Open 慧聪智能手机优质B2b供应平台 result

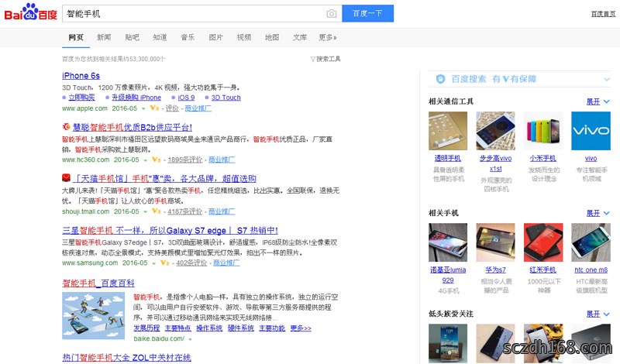(x=133, y=127)
